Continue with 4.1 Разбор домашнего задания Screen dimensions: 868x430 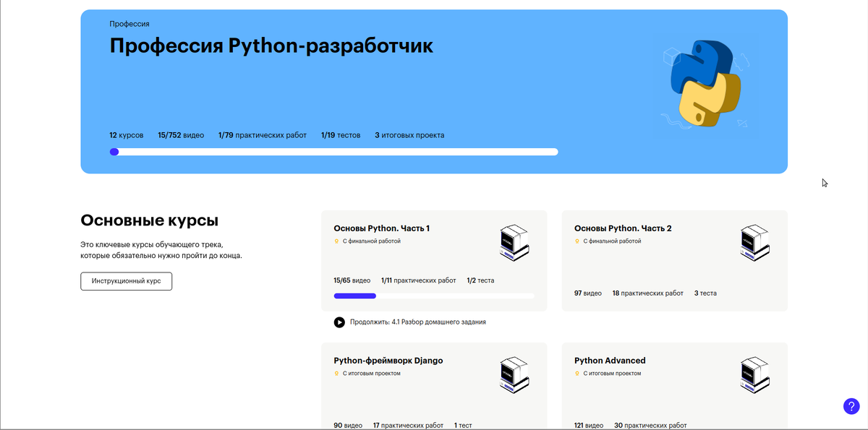[417, 322]
